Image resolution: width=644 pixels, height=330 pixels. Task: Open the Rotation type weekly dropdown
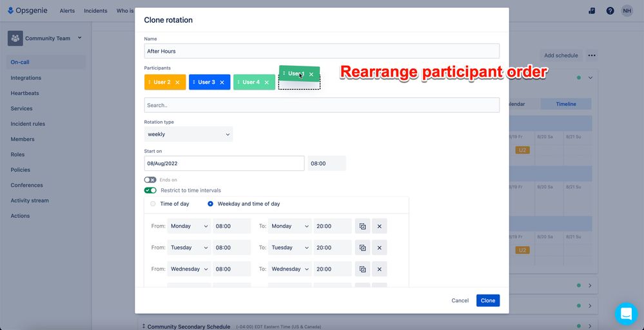188,134
